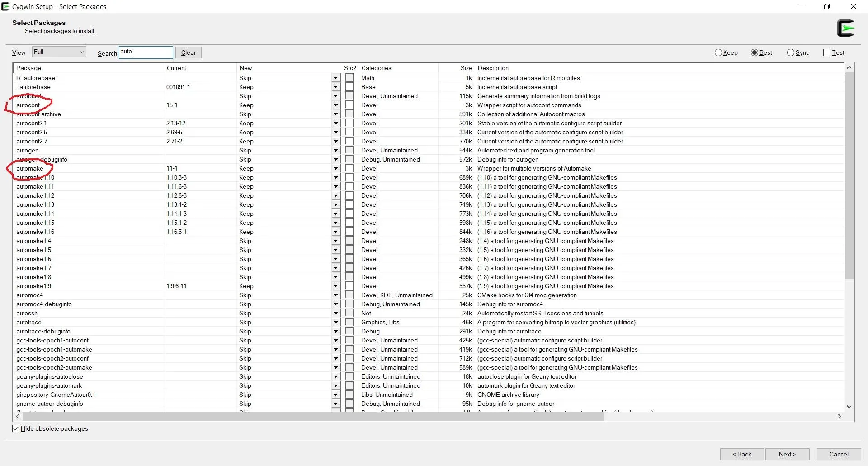Click the Cygwin title bar icon

tap(5, 6)
